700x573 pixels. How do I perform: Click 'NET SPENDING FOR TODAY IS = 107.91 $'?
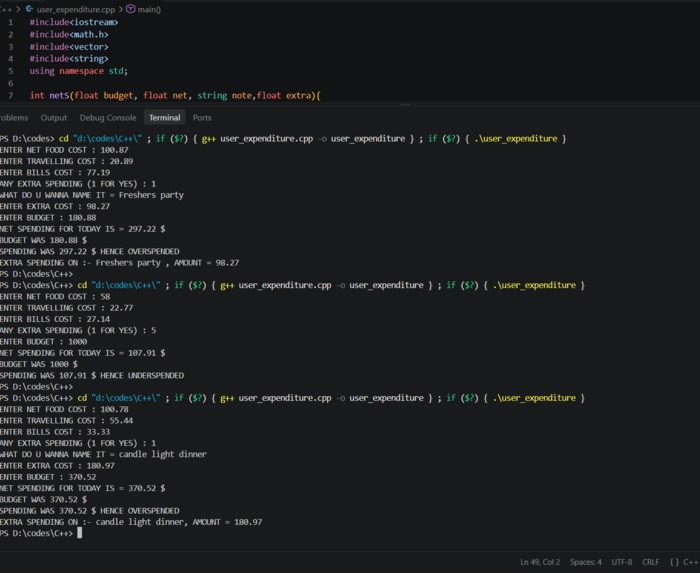83,353
